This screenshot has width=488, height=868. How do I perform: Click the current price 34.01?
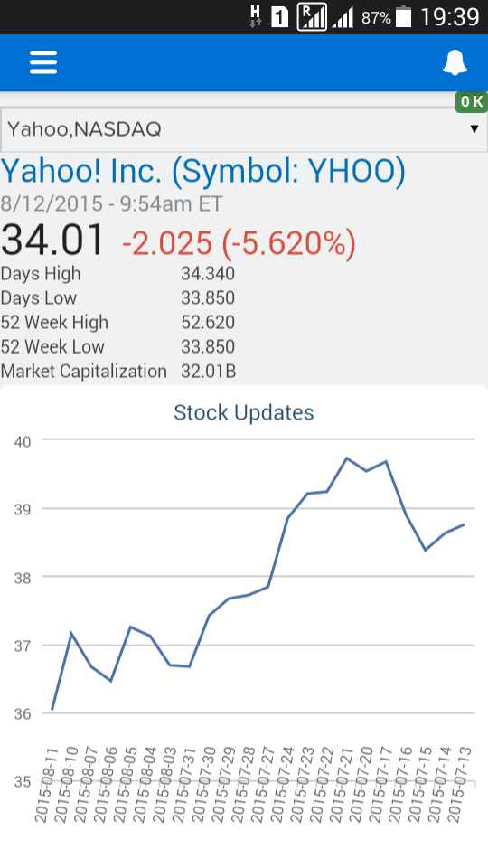[52, 241]
